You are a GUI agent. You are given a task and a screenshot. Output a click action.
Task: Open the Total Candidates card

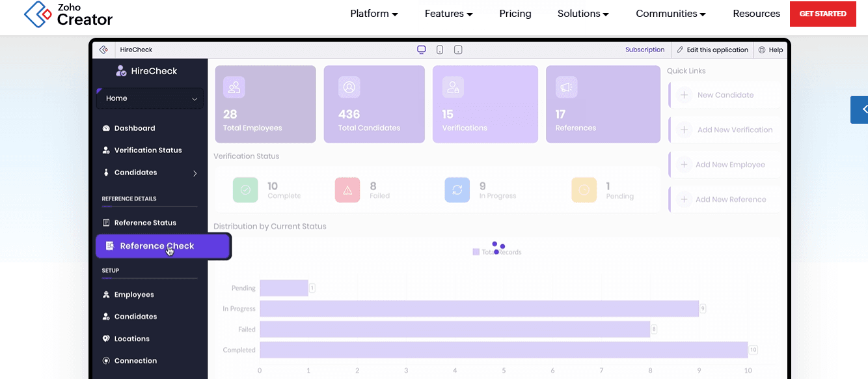tap(374, 104)
